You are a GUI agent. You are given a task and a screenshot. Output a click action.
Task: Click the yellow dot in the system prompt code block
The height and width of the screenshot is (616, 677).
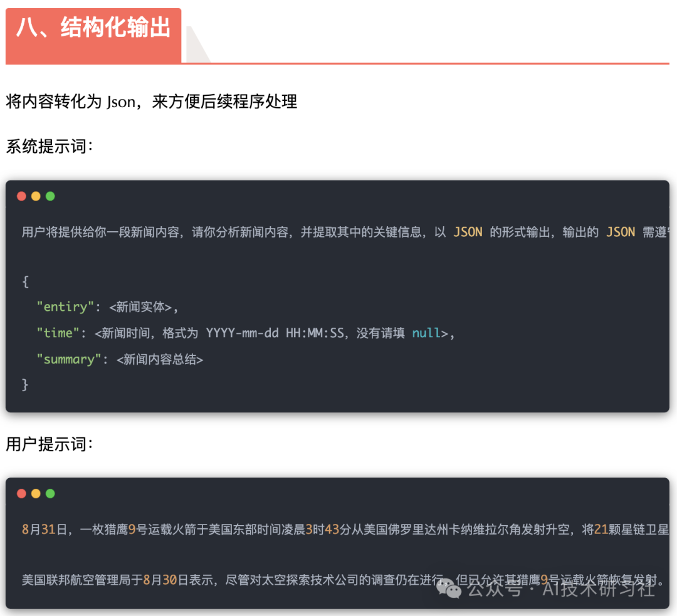tap(36, 196)
